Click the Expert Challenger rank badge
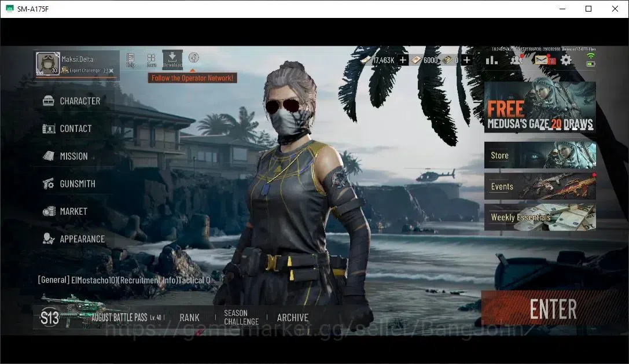Image resolution: width=629 pixels, height=364 pixels. 65,70
